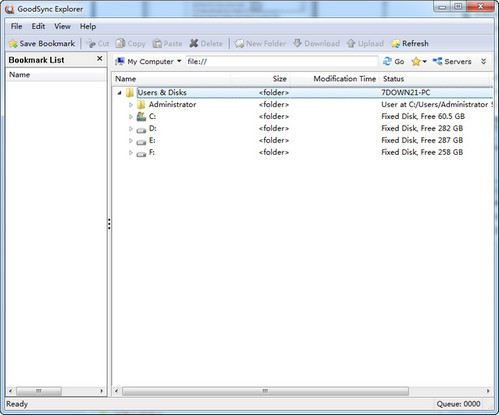Viewport: 499px width, 415px height.
Task: Click the file list horizontal scrollbar
Action: (x=302, y=391)
